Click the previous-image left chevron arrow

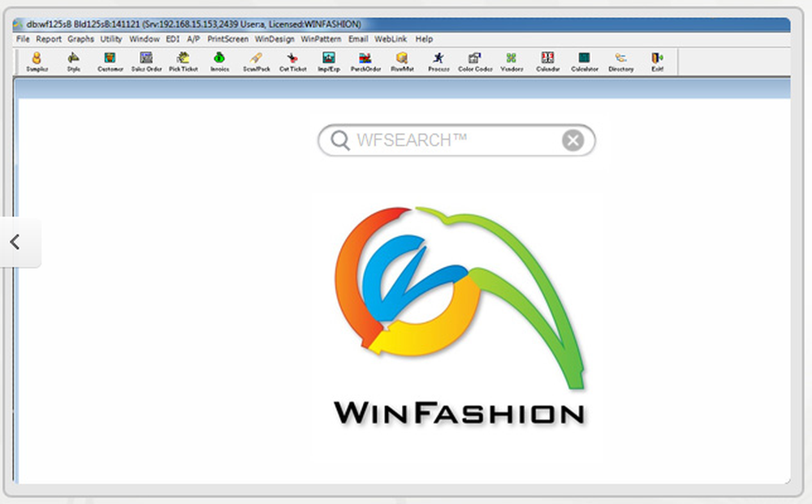pos(15,242)
